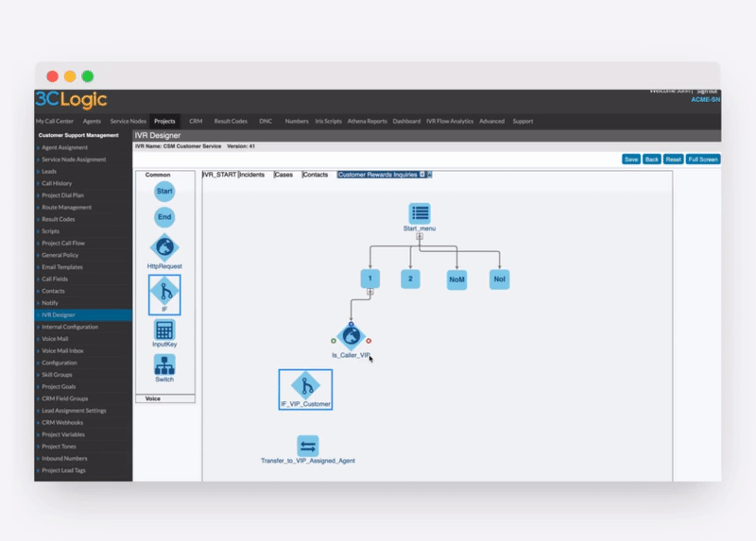Open IVR Flow Analytics menu

[450, 122]
